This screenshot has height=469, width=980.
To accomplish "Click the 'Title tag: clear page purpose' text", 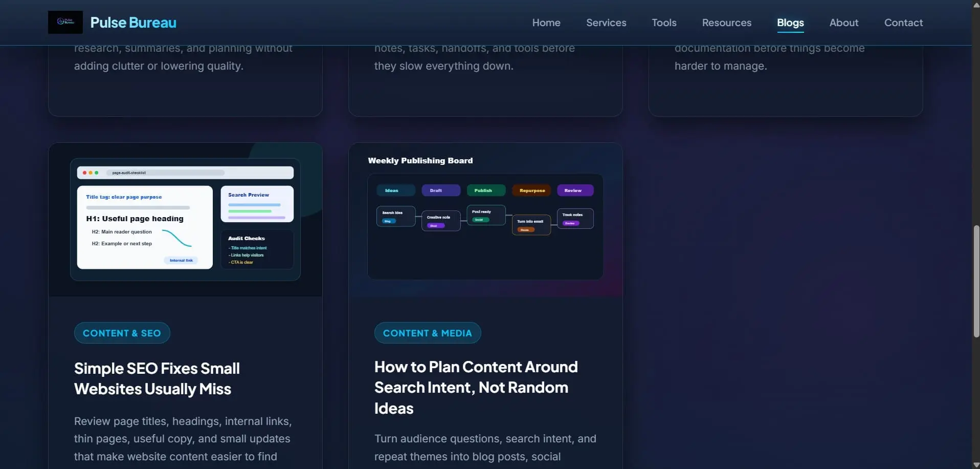I will click(x=124, y=197).
